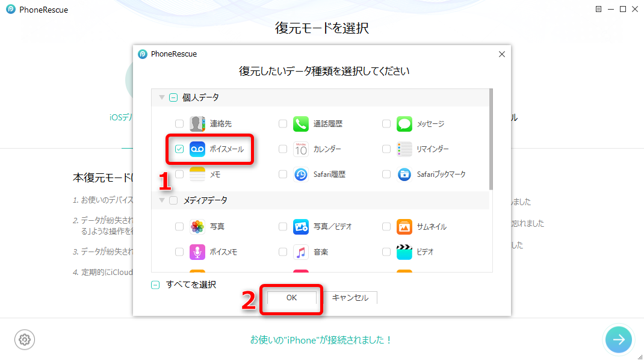644x361 pixels.
Task: Check the カレンダー checkbox
Action: (282, 149)
